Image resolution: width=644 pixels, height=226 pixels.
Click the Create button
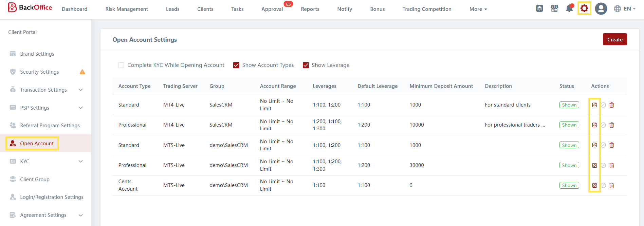[614, 39]
